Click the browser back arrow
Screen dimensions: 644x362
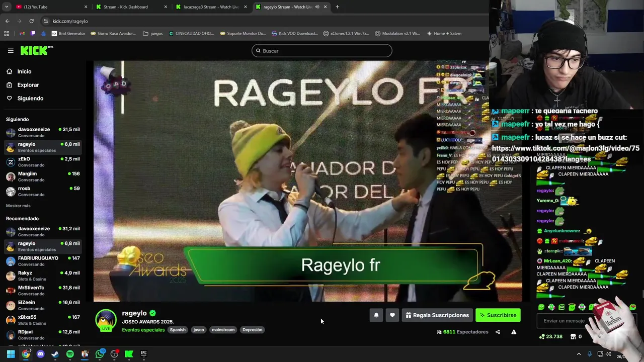click(7, 21)
